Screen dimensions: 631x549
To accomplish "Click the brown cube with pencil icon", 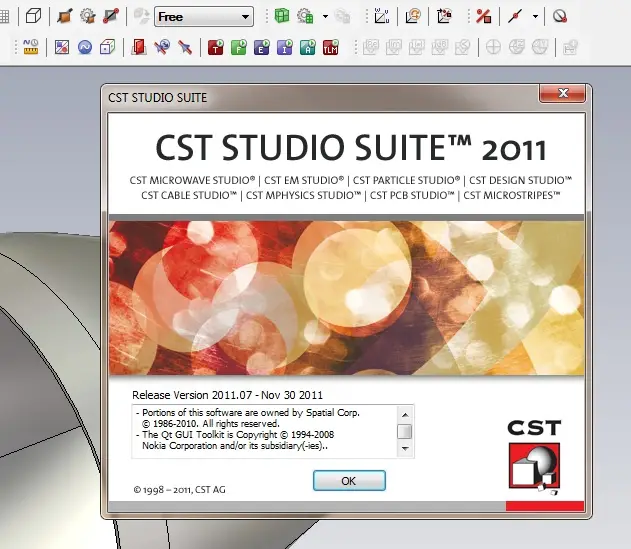I will tap(64, 17).
